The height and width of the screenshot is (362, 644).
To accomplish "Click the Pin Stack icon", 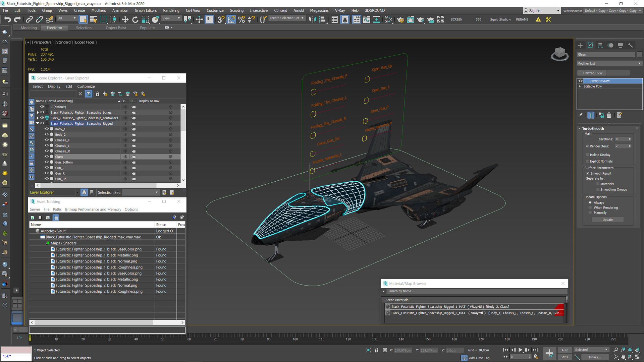I will pos(581,115).
